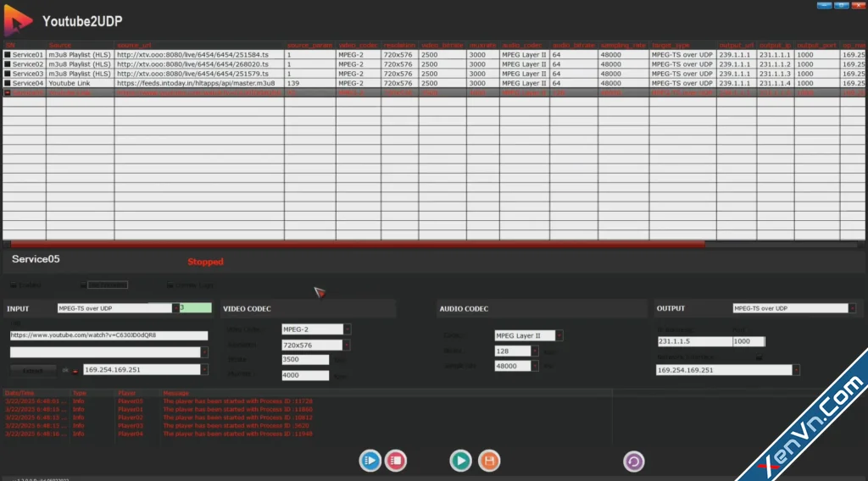Click the red stop-all button
The width and height of the screenshot is (868, 481).
[396, 461]
